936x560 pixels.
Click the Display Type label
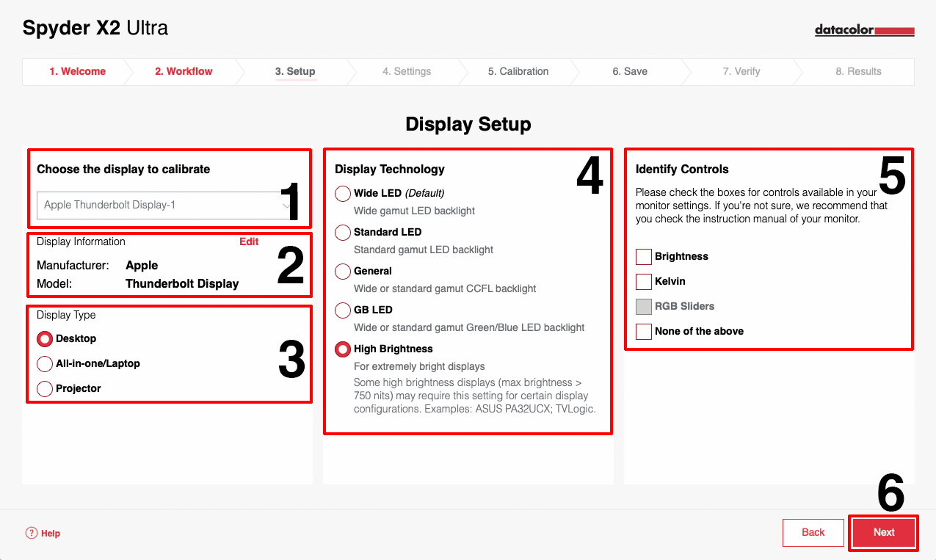[x=66, y=315]
